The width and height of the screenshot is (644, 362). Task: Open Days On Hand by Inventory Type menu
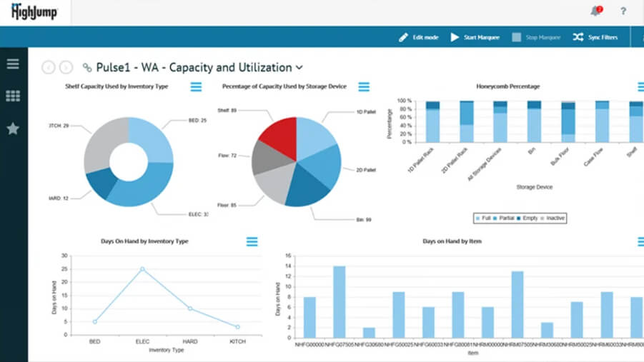point(252,242)
